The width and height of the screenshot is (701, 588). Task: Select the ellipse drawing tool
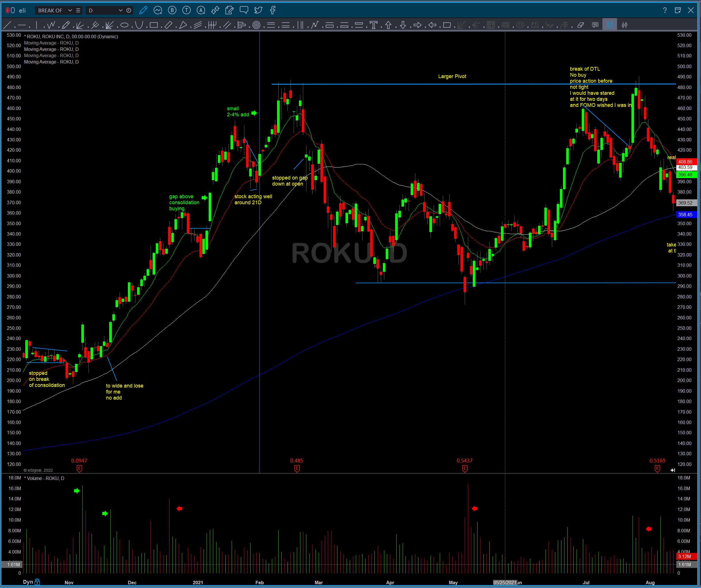coord(124,25)
